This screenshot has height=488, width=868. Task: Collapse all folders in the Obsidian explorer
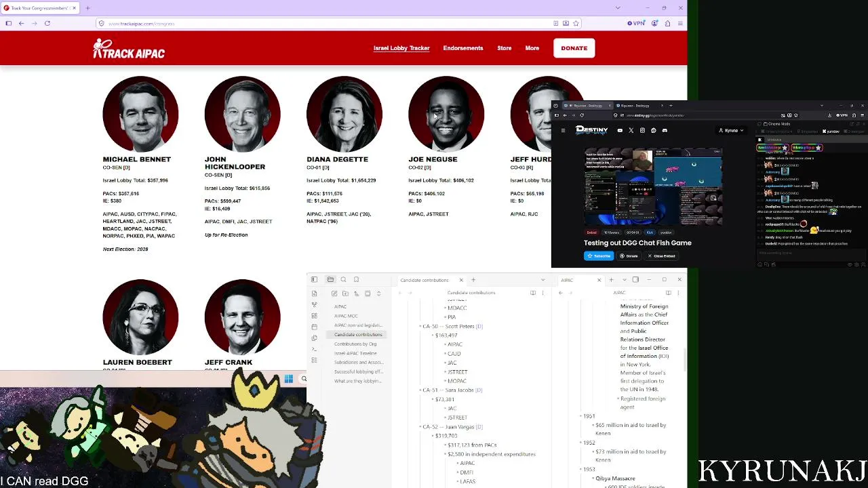378,293
